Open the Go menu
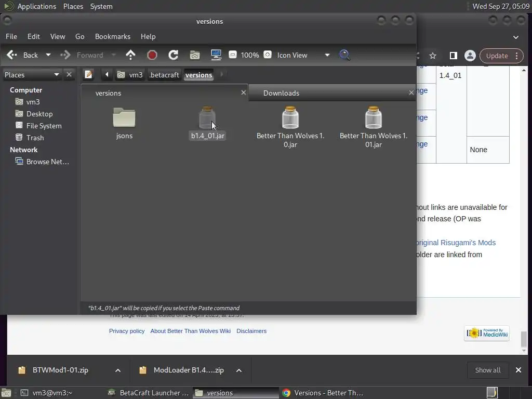The width and height of the screenshot is (532, 399). (79, 36)
